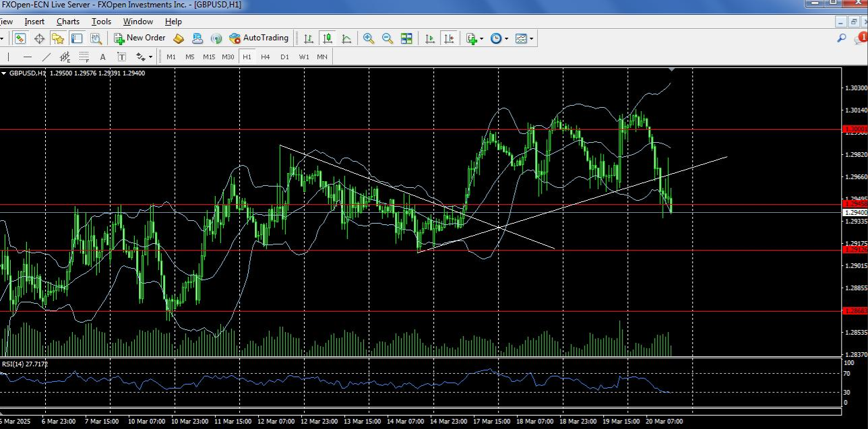Click the New Order button
Image resolution: width=868 pixels, height=429 pixels.
pos(139,38)
